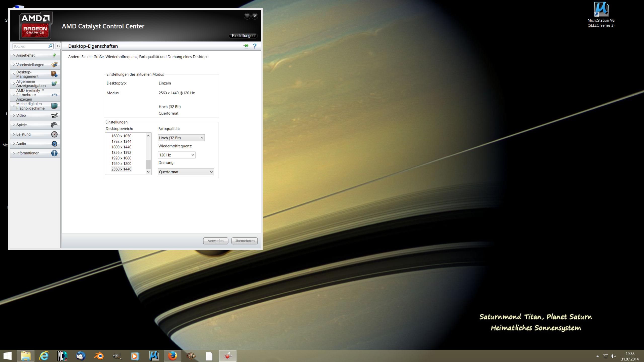This screenshot has height=362, width=644.
Task: Open the Drehung Querformat dropdown
Action: (186, 172)
